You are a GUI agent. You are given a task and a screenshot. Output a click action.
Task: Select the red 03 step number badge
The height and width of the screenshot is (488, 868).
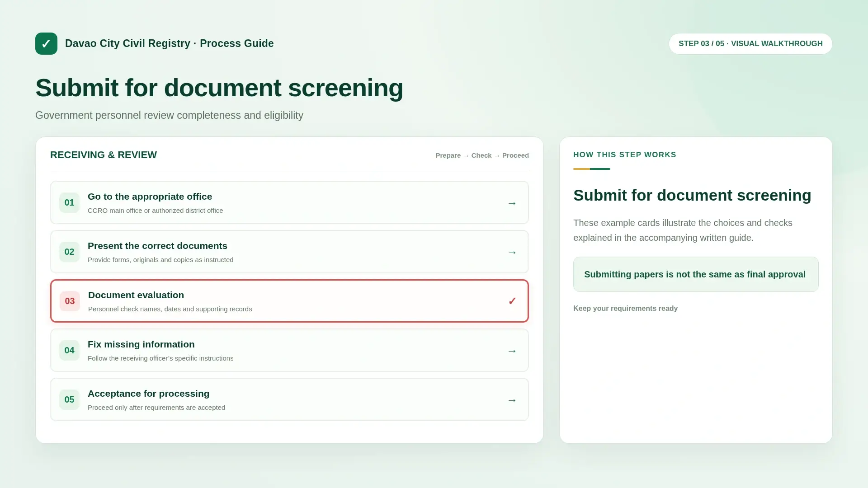pos(70,301)
